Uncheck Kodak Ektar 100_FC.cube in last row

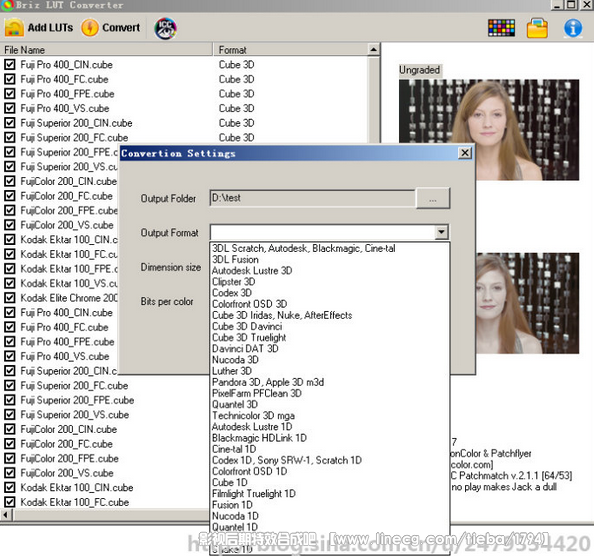(x=10, y=502)
